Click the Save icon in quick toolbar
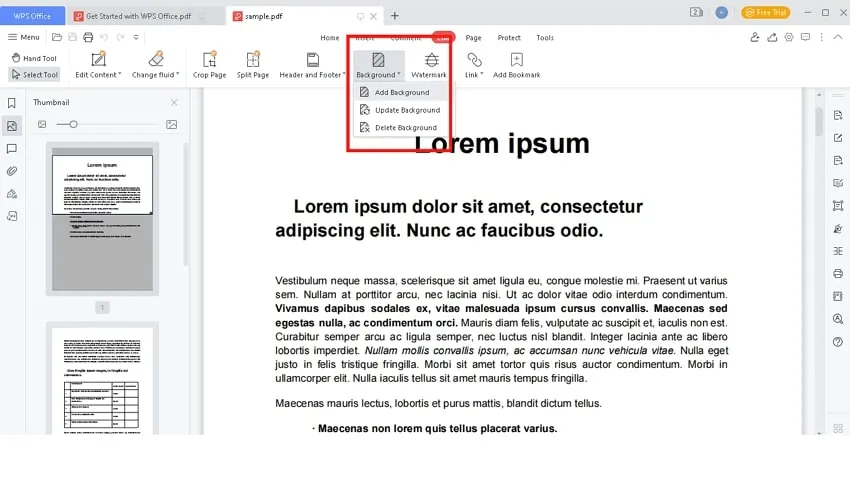The width and height of the screenshot is (850, 483). (x=72, y=37)
